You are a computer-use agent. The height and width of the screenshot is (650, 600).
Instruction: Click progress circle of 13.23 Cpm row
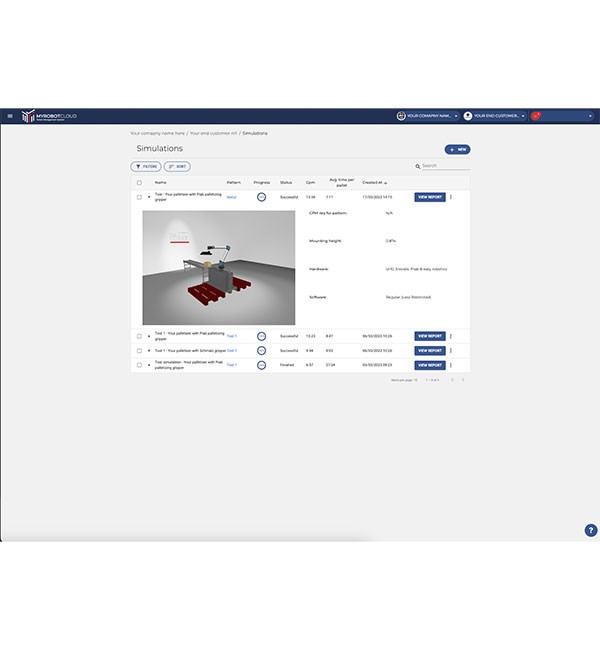(261, 336)
